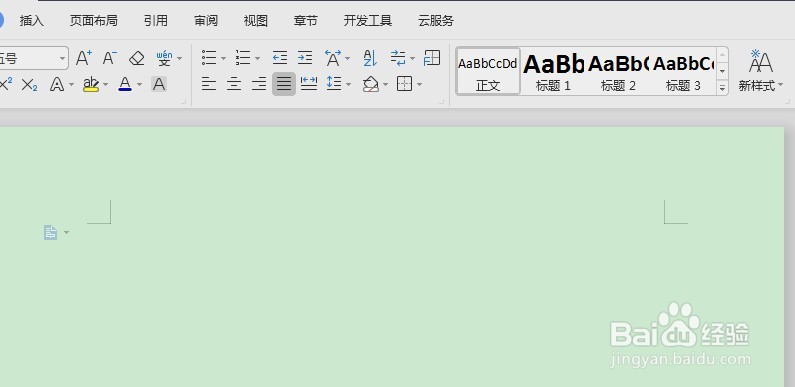Open the editing marks dropdown arrow
Viewport: 795px width, 387px height.
[412, 59]
